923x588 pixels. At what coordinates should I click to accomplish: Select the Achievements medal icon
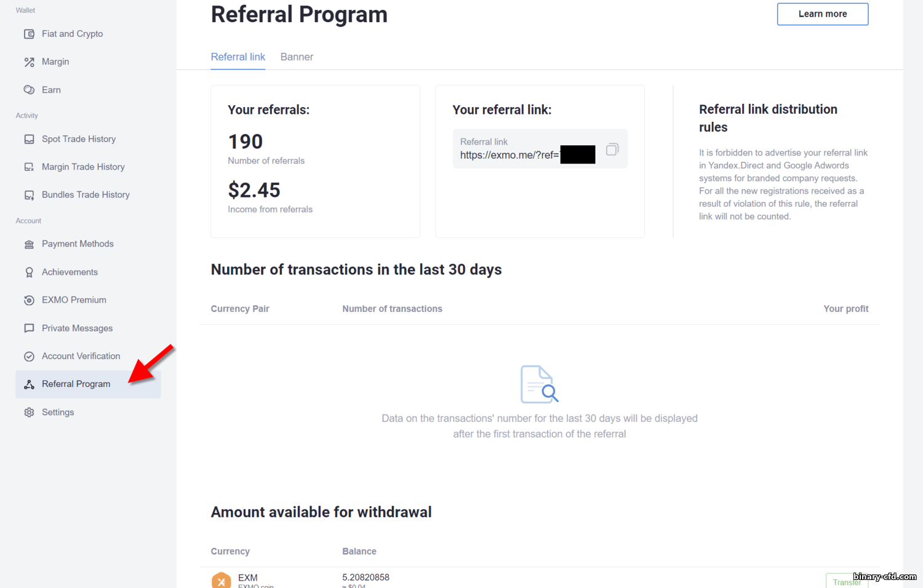(x=29, y=272)
